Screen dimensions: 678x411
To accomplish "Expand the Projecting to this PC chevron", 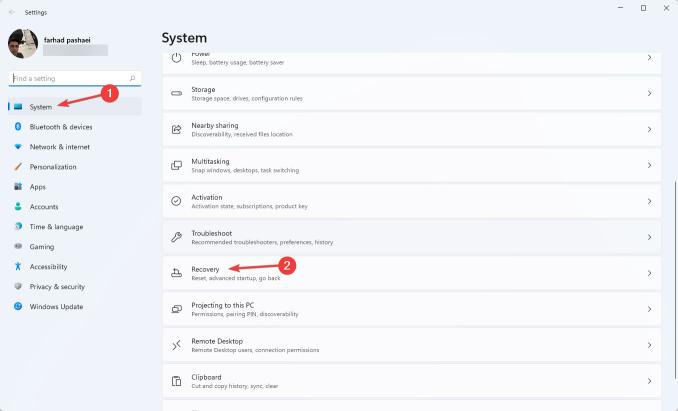I will coord(649,309).
